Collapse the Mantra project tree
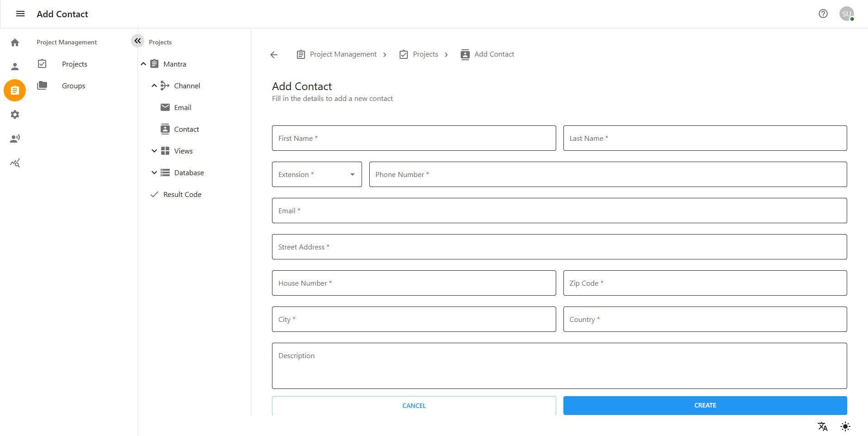Viewport: 868px width, 436px height. point(143,63)
